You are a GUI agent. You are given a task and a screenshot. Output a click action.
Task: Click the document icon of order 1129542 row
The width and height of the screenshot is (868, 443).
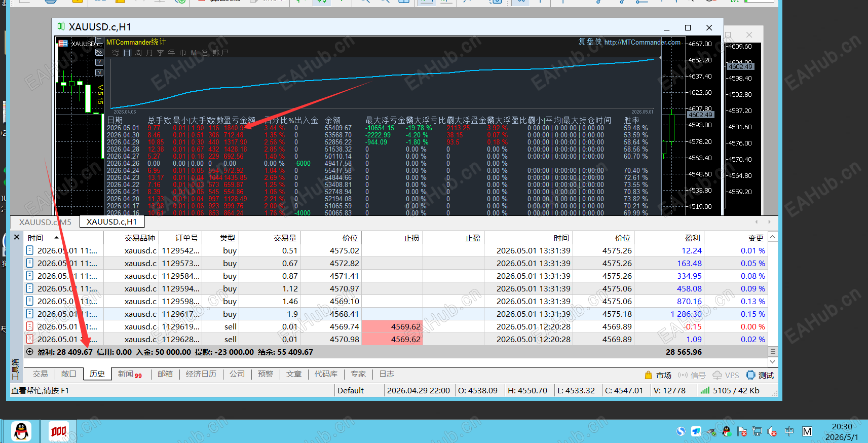pos(30,250)
